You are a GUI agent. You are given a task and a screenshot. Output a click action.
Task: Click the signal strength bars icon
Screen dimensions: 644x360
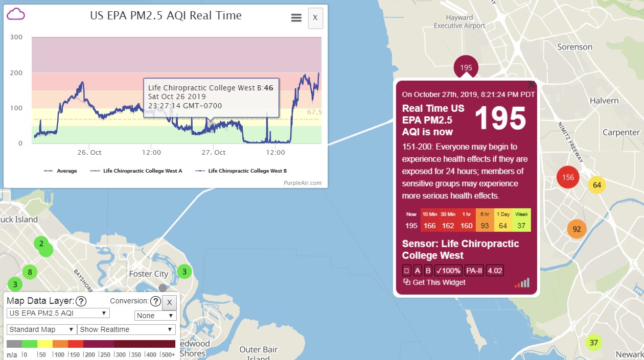coord(522,283)
